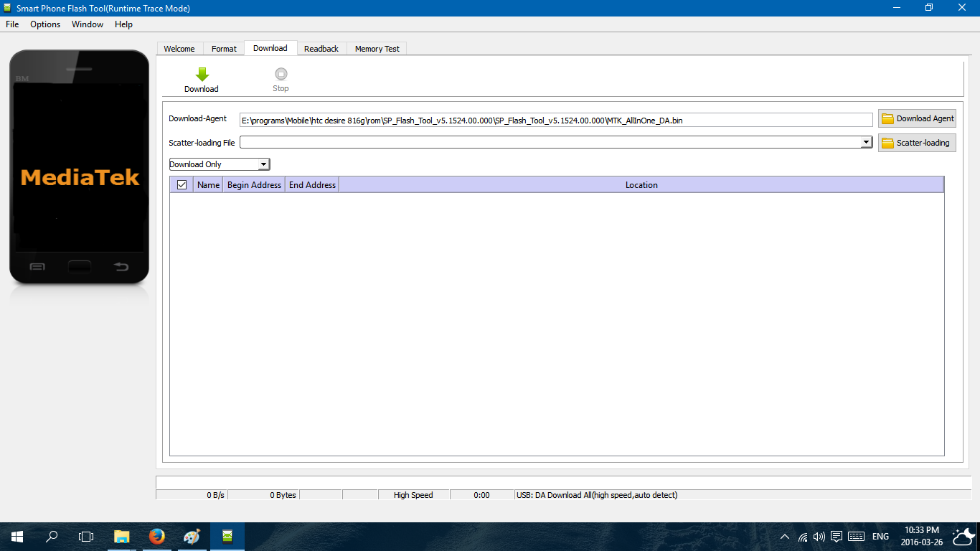Image resolution: width=980 pixels, height=551 pixels.
Task: Open the Help menu
Action: click(123, 24)
